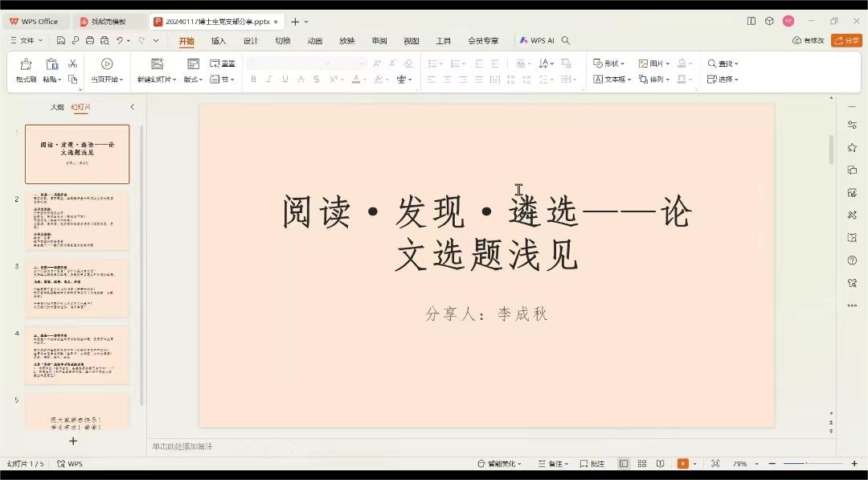Switch to the Insert (插入) tab
This screenshot has width=868, height=480.
pyautogui.click(x=219, y=40)
